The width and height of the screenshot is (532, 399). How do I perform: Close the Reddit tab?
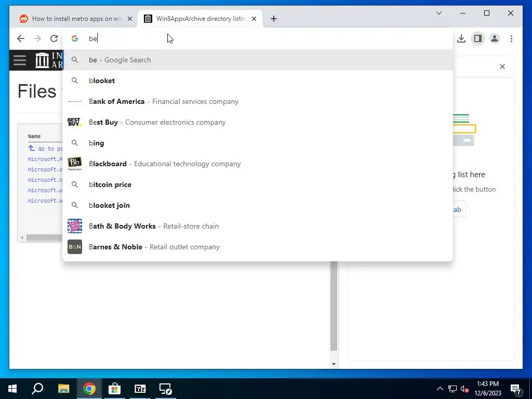(129, 19)
